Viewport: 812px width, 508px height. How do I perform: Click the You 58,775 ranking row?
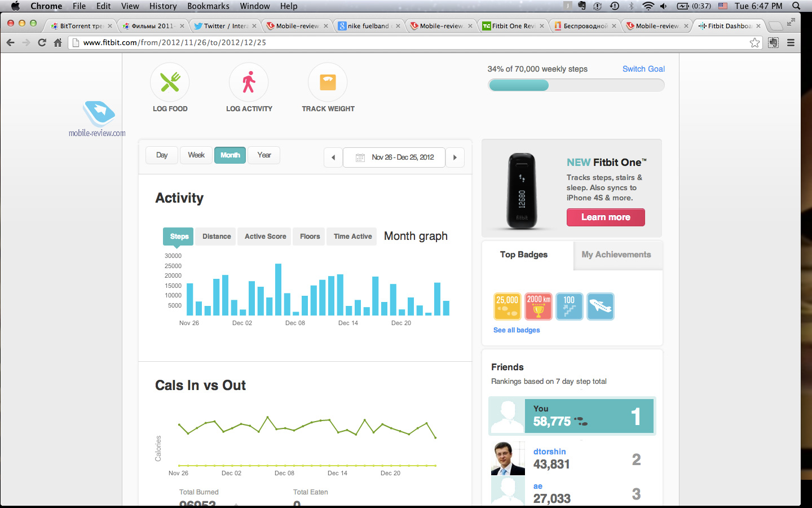click(x=572, y=416)
